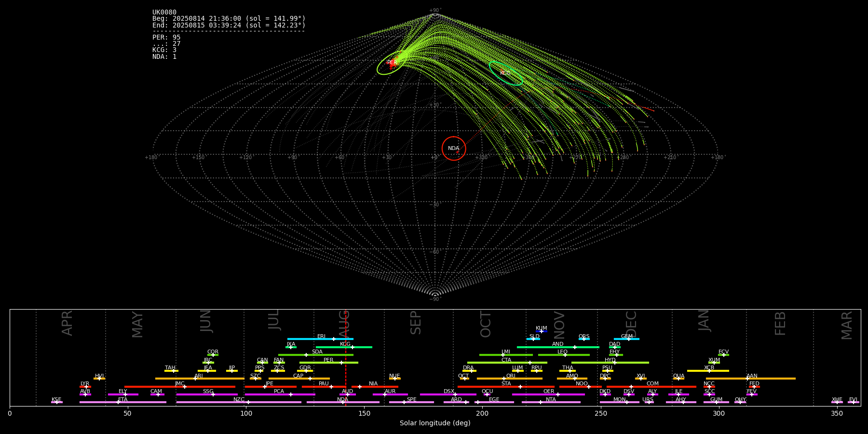Screen dimensions: 868x434
Task: Click the AAN orange shower bar
Action: click(x=751, y=379)
